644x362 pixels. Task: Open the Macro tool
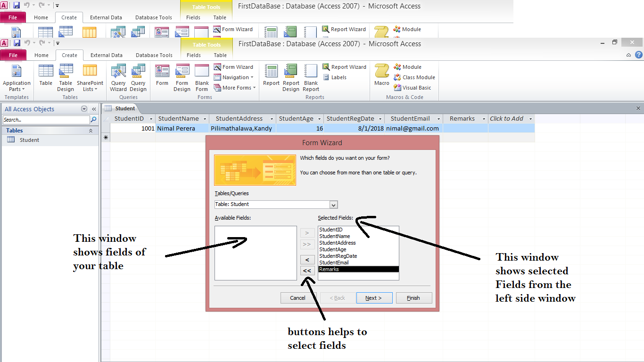381,78
